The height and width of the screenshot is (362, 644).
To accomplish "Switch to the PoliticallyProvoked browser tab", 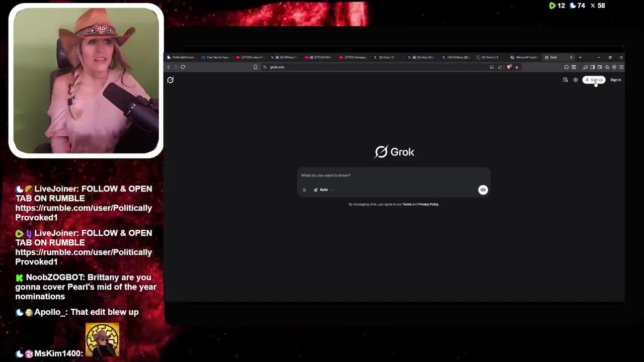I will click(182, 57).
